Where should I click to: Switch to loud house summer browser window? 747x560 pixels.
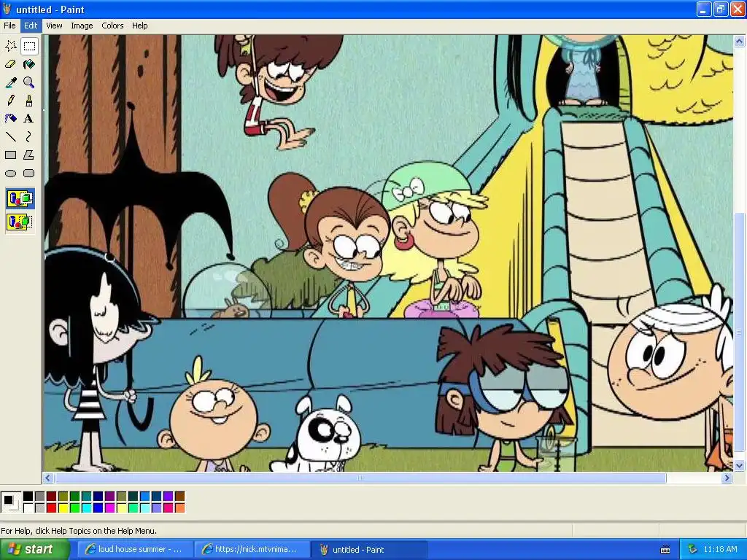[134, 550]
